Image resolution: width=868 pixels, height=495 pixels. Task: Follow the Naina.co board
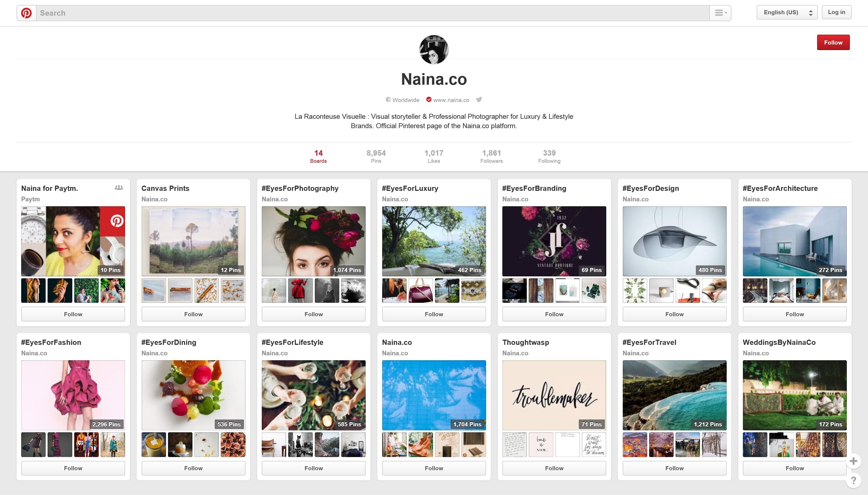(x=434, y=468)
